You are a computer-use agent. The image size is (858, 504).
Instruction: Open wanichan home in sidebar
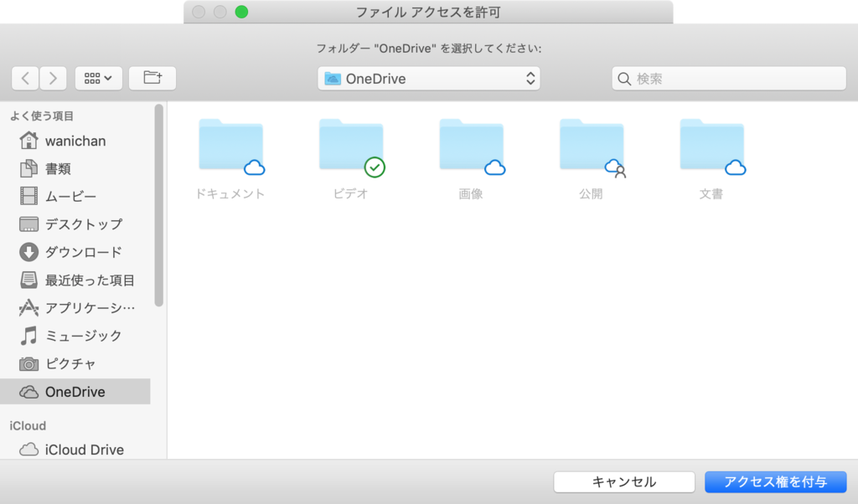pos(75,141)
